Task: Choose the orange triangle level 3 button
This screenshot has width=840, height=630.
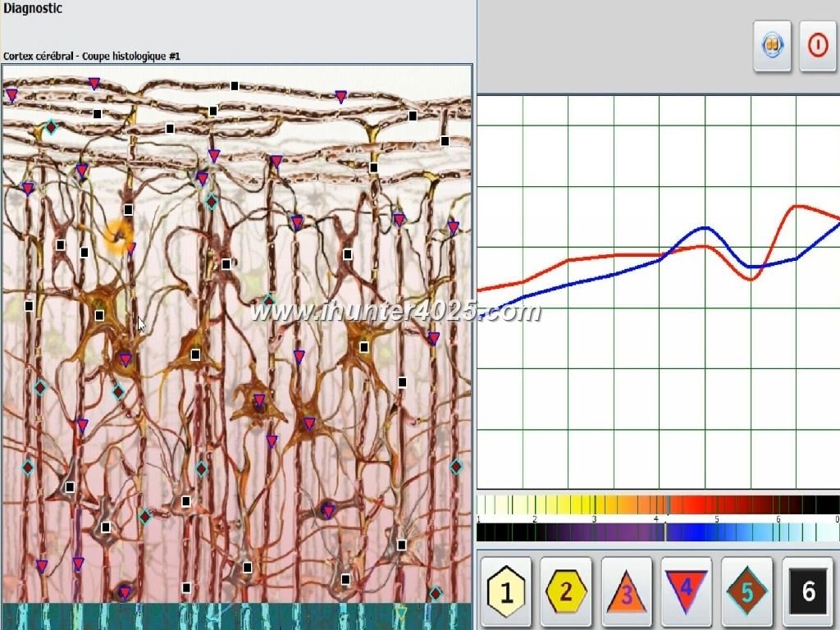Action: coord(627,591)
